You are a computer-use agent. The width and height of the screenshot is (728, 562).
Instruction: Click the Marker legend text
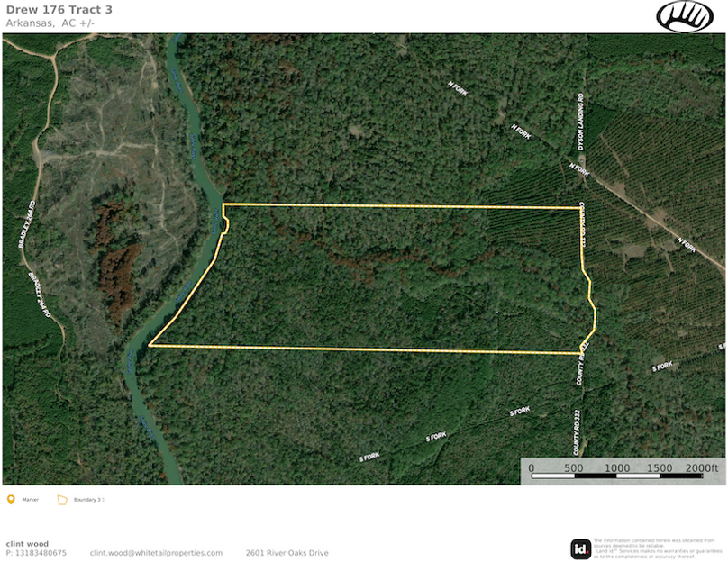click(30, 500)
